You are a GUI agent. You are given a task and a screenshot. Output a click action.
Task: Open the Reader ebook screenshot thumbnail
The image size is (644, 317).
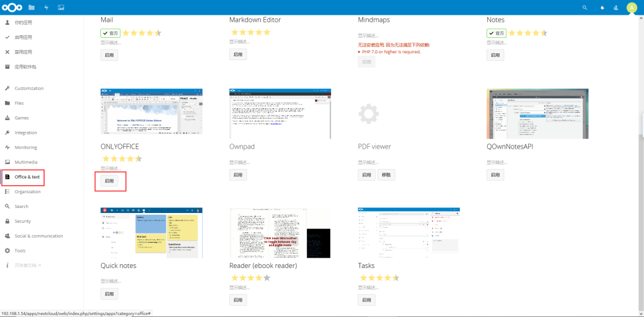click(x=280, y=233)
